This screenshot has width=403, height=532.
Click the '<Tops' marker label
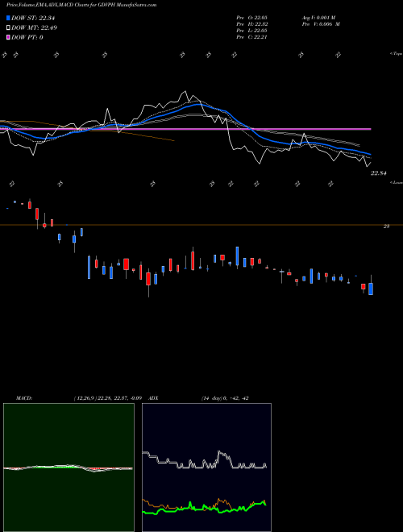click(x=396, y=54)
